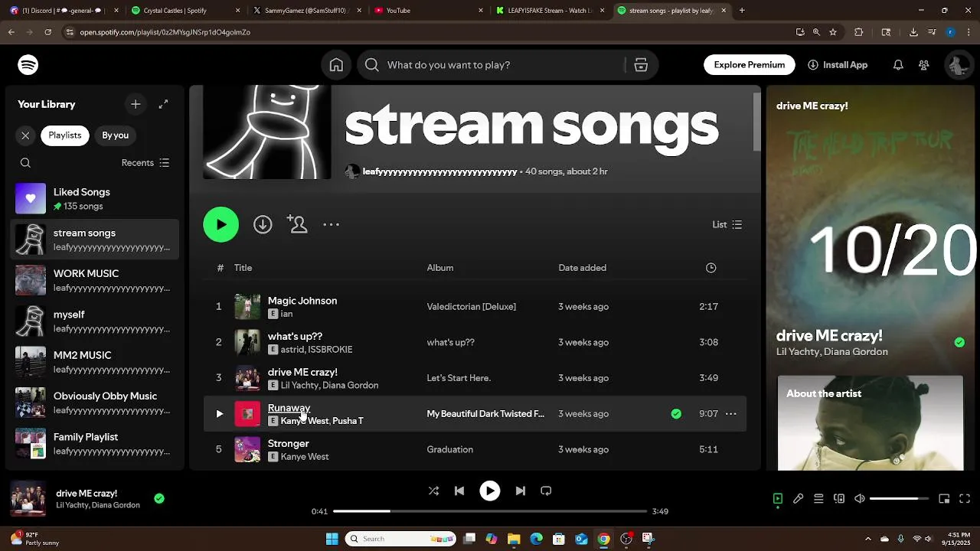Play Runaway track row button
The image size is (980, 551).
219,414
